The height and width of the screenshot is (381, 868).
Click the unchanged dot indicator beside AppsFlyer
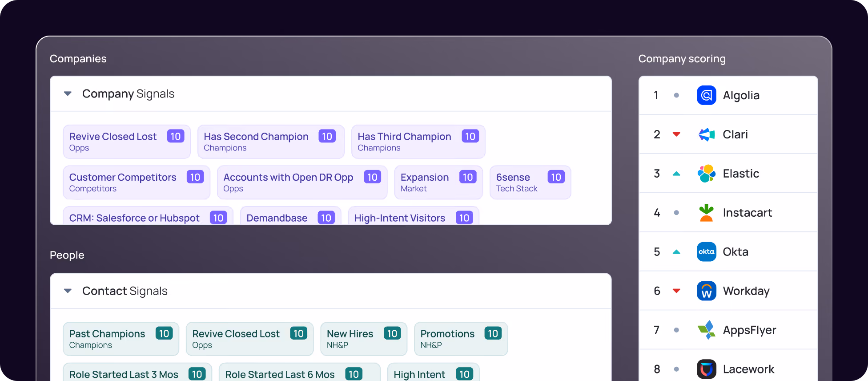click(x=676, y=330)
